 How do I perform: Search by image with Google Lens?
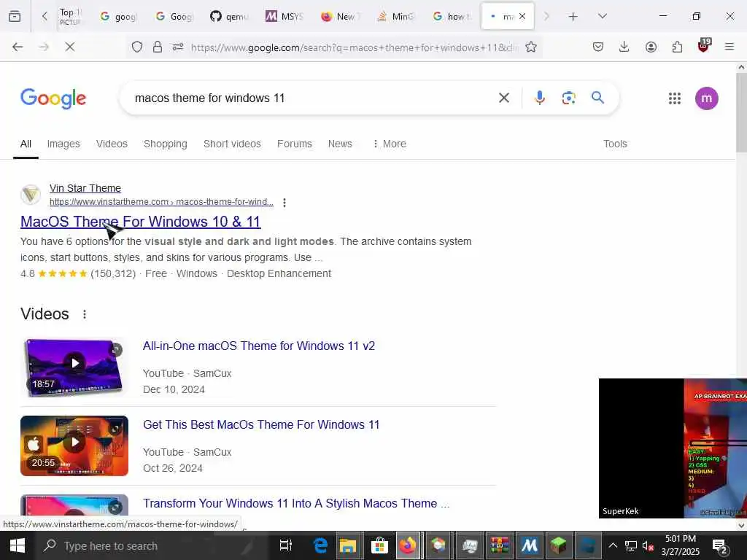pos(568,98)
